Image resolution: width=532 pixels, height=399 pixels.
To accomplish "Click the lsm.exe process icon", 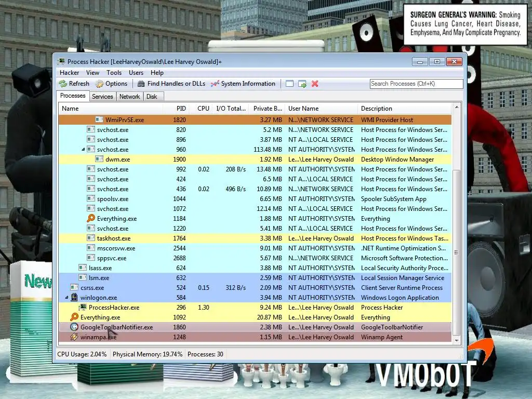I will [x=83, y=277].
